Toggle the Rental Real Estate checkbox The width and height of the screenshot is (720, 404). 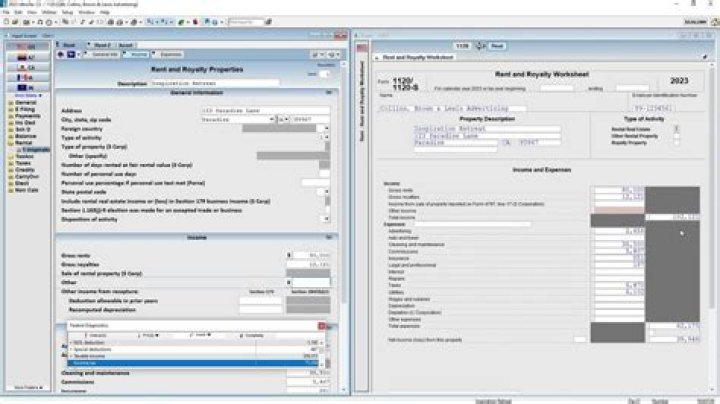(x=677, y=128)
